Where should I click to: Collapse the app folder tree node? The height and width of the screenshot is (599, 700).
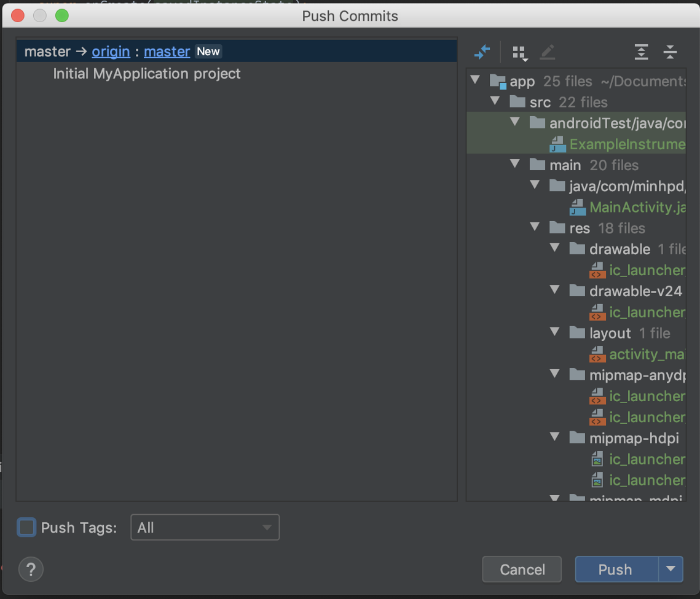click(474, 80)
